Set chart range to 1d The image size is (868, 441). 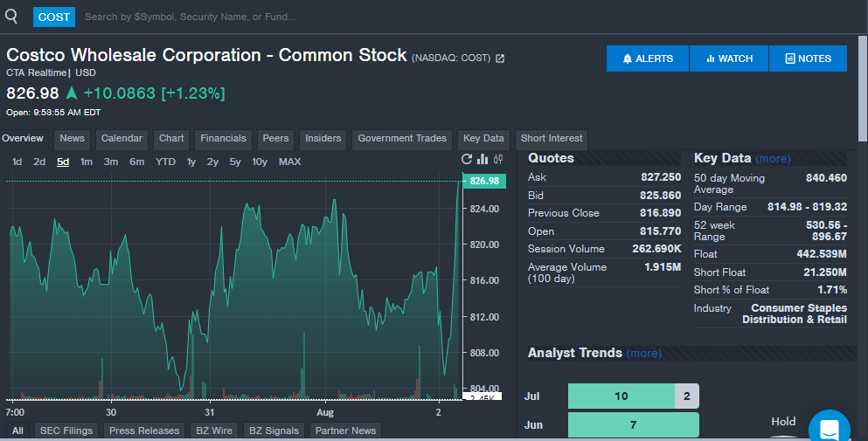point(17,162)
